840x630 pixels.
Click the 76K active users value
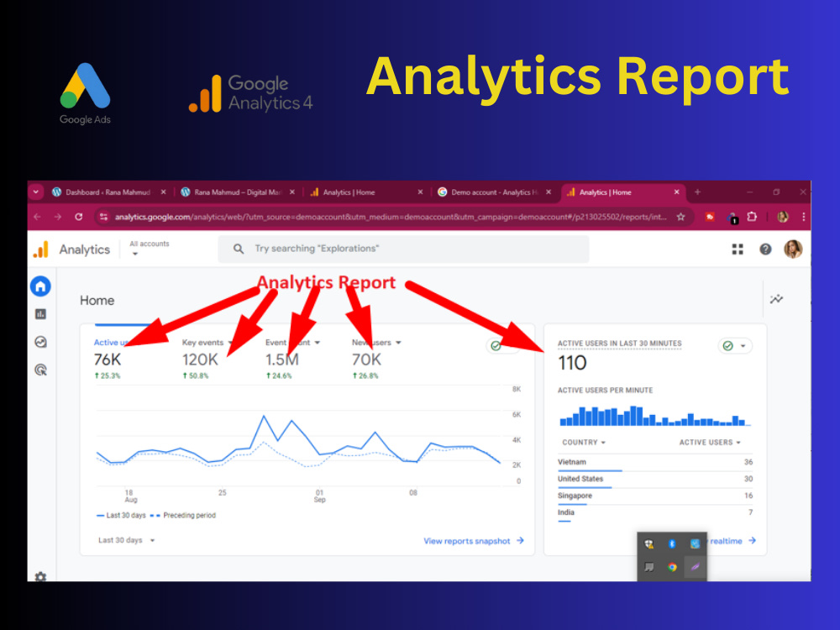(x=108, y=360)
